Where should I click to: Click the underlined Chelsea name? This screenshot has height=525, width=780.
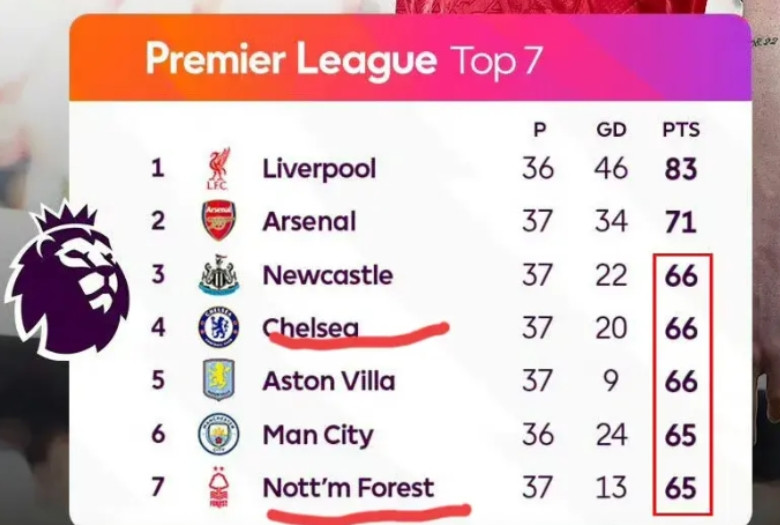point(310,328)
